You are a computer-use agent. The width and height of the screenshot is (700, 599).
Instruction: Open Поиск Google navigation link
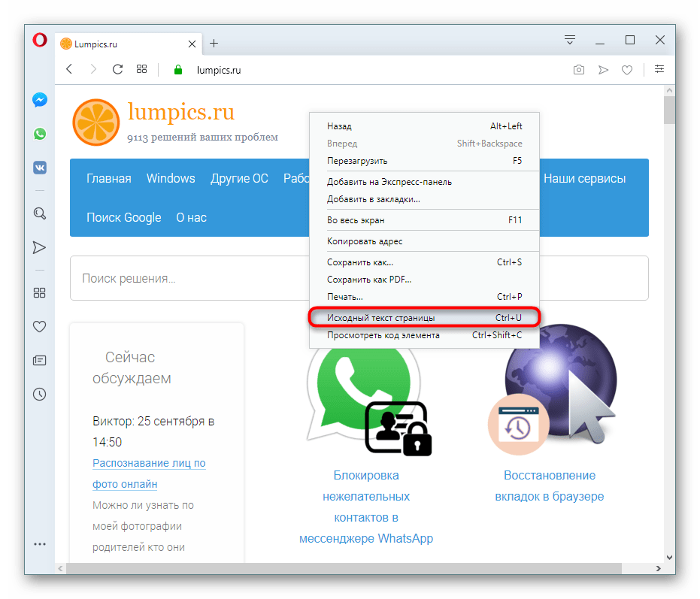click(x=123, y=217)
